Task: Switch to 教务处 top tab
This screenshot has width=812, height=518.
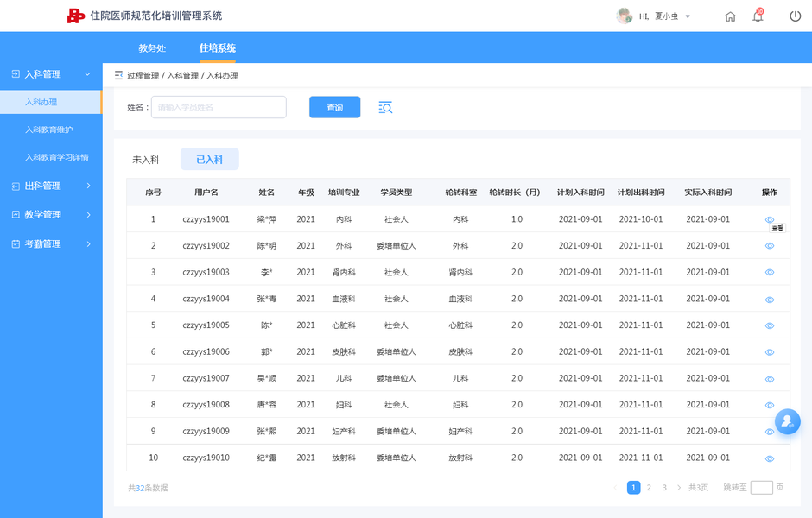Action: pos(152,48)
